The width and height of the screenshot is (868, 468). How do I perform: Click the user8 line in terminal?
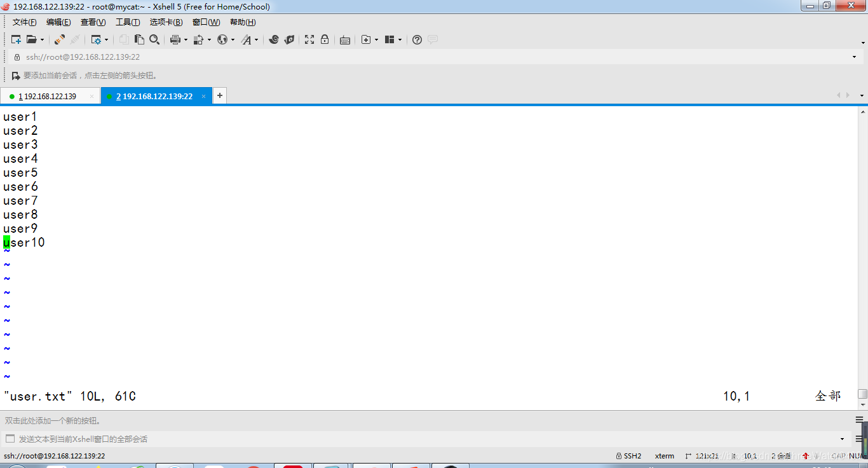pyautogui.click(x=20, y=215)
